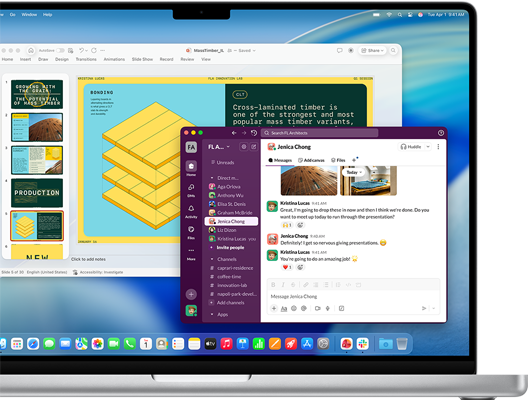529x401 pixels.
Task: Click the Search FL Architects field
Action: coord(319,133)
